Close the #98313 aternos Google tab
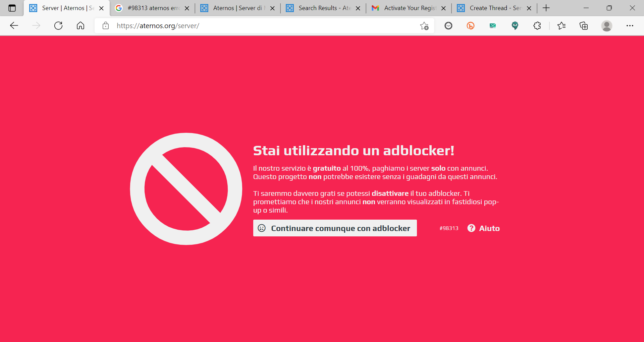Image resolution: width=644 pixels, height=342 pixels. click(x=187, y=8)
